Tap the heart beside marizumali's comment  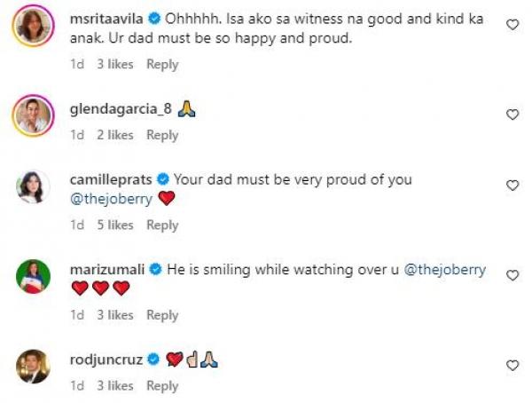click(x=512, y=275)
